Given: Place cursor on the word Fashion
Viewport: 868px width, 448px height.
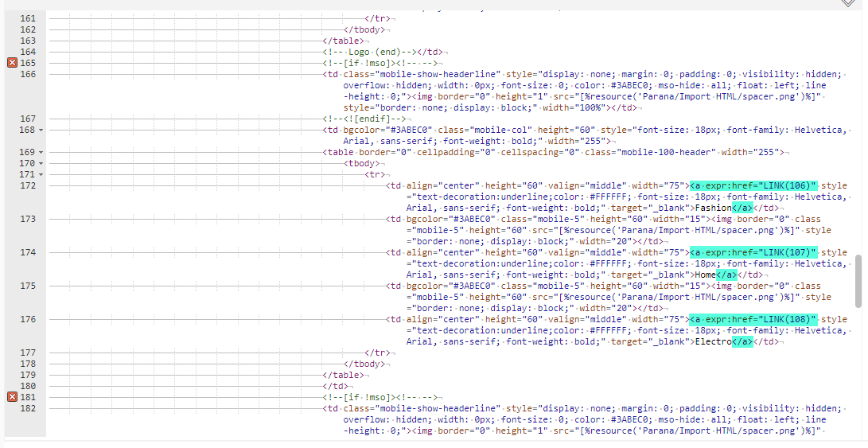Looking at the screenshot, I should (x=712, y=208).
